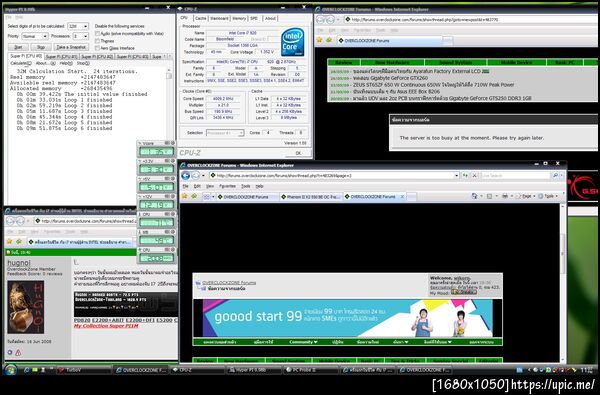Click the Stop button in Hyper PI

pyautogui.click(x=41, y=47)
